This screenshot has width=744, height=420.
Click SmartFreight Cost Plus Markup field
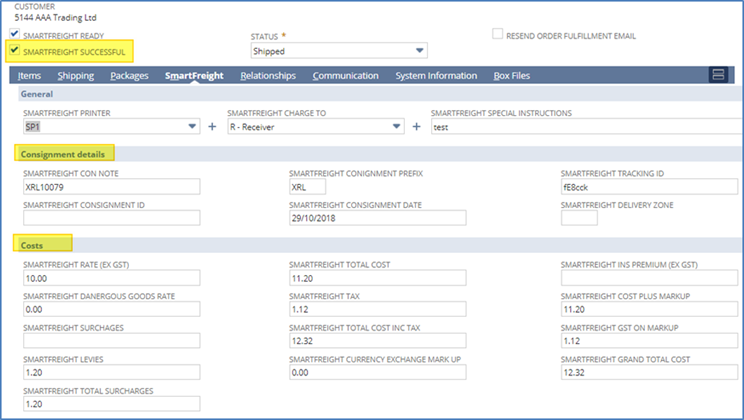tap(649, 309)
